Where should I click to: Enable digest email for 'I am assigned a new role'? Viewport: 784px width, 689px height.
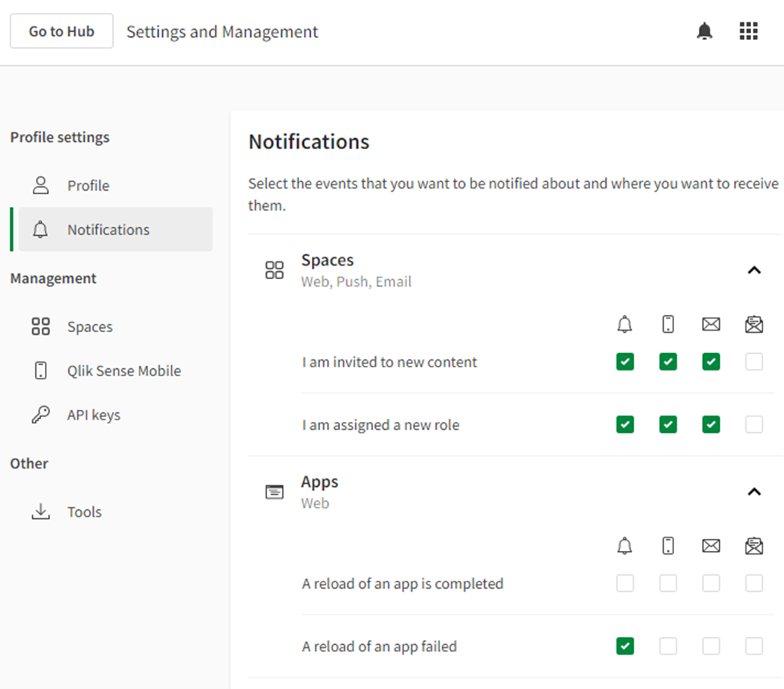pyautogui.click(x=754, y=424)
